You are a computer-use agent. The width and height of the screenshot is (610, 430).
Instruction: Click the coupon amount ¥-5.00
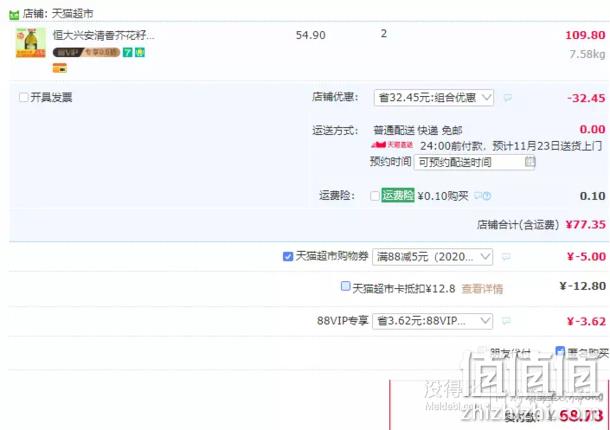pyautogui.click(x=586, y=256)
